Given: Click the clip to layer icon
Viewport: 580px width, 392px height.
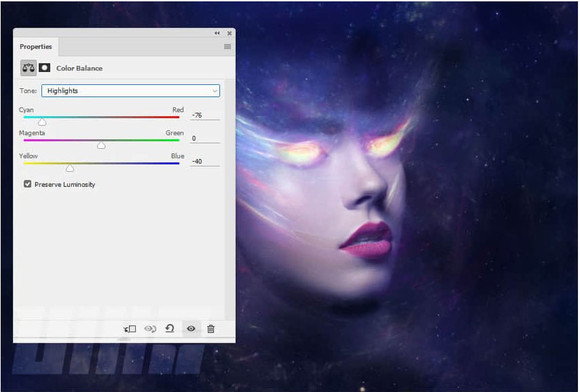Looking at the screenshot, I should tap(130, 329).
